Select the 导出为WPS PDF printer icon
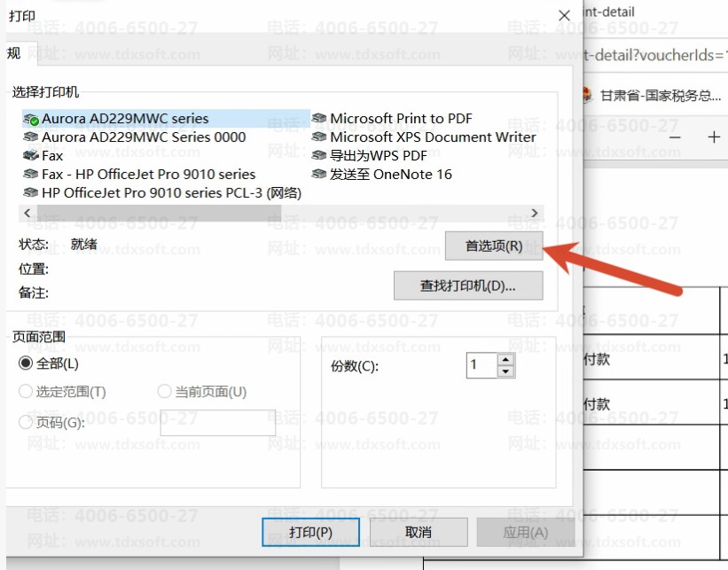 319,155
